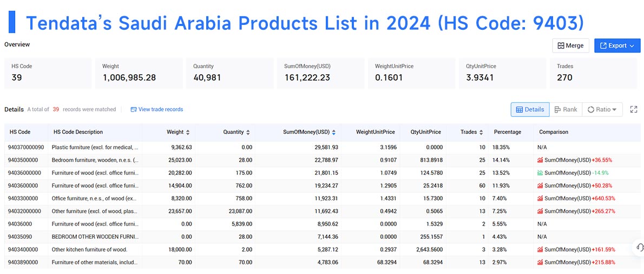Click Office furniture, n.e.s. description

click(95, 198)
